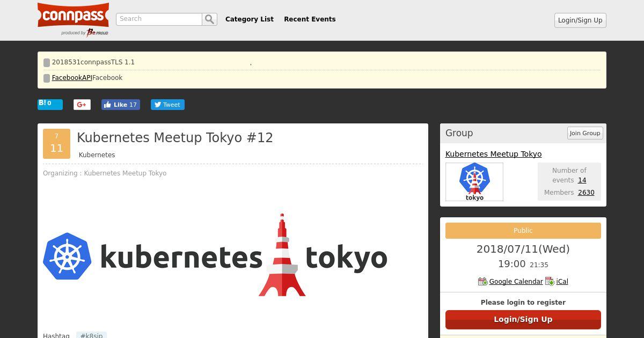Click the connpass logo
The image size is (644, 338).
(74, 19)
